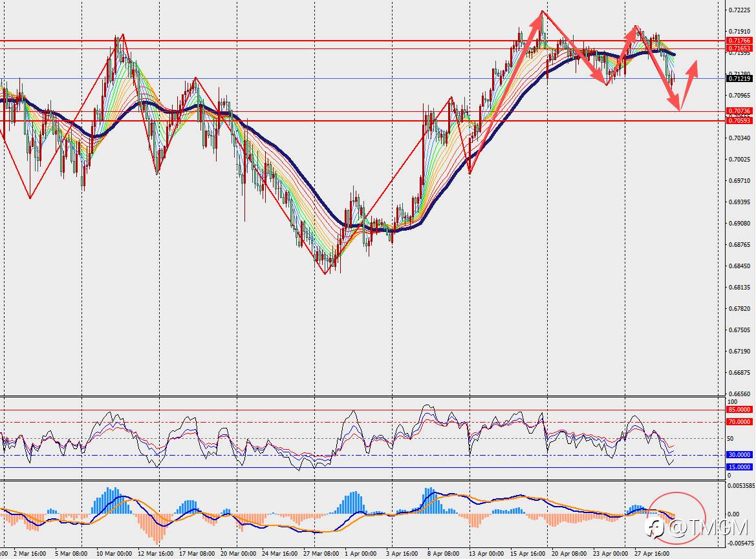Click the 0.68765 price axis label
Viewport: 756px width, 559px height.
(x=739, y=244)
